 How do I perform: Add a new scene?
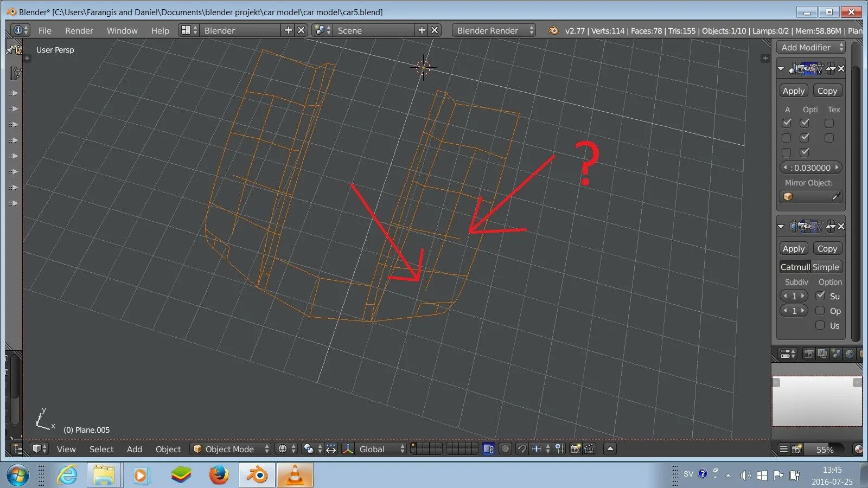[x=422, y=30]
